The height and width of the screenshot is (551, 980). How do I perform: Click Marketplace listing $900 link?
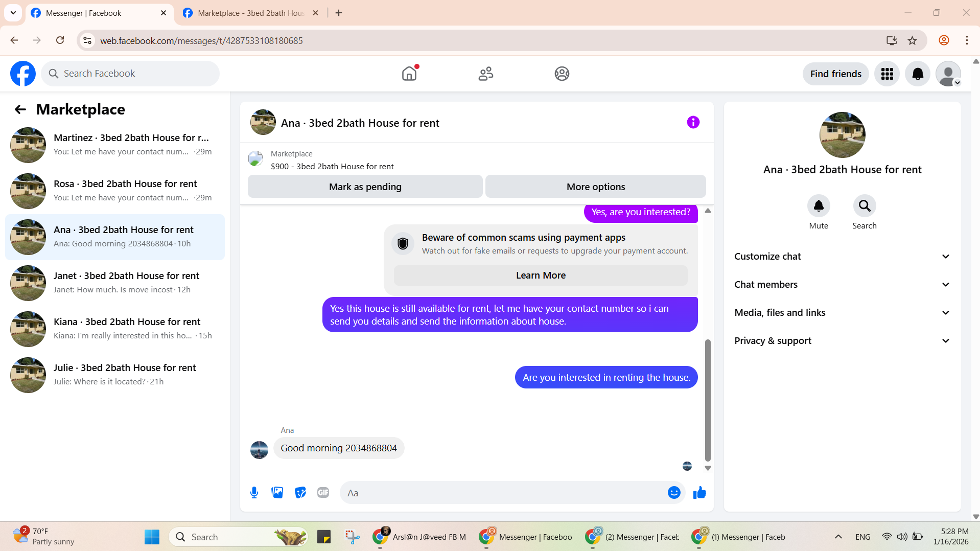(x=332, y=167)
